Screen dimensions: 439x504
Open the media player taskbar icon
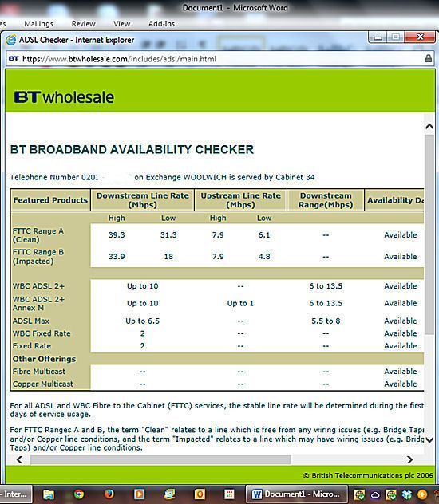[139, 494]
